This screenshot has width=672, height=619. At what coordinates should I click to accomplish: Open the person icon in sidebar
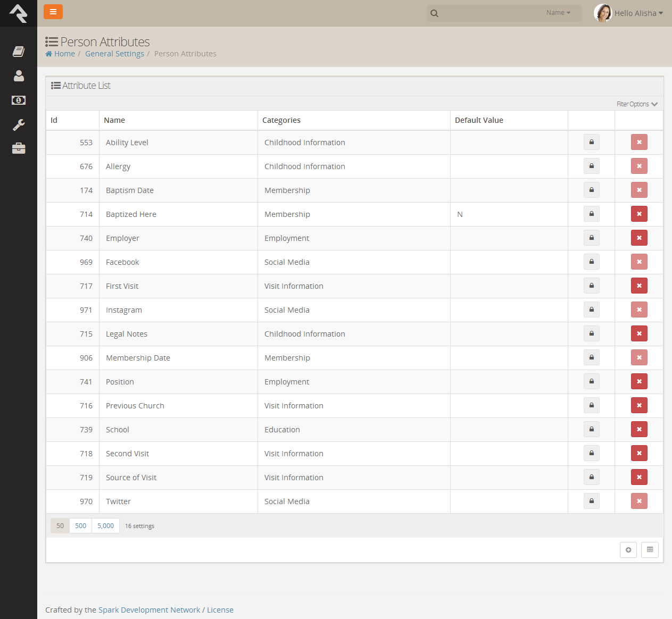point(19,76)
